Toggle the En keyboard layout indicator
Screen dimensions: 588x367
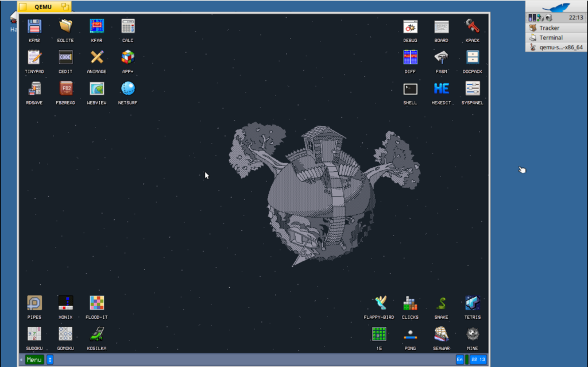(460, 360)
